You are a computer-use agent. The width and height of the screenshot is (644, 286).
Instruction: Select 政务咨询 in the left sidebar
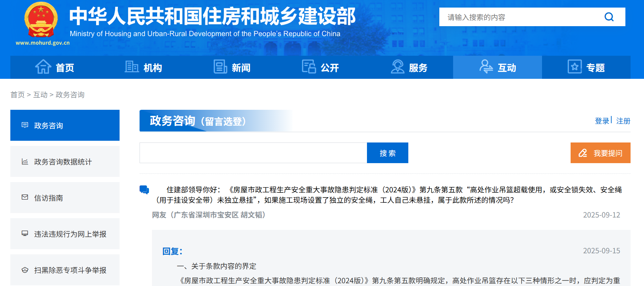65,125
